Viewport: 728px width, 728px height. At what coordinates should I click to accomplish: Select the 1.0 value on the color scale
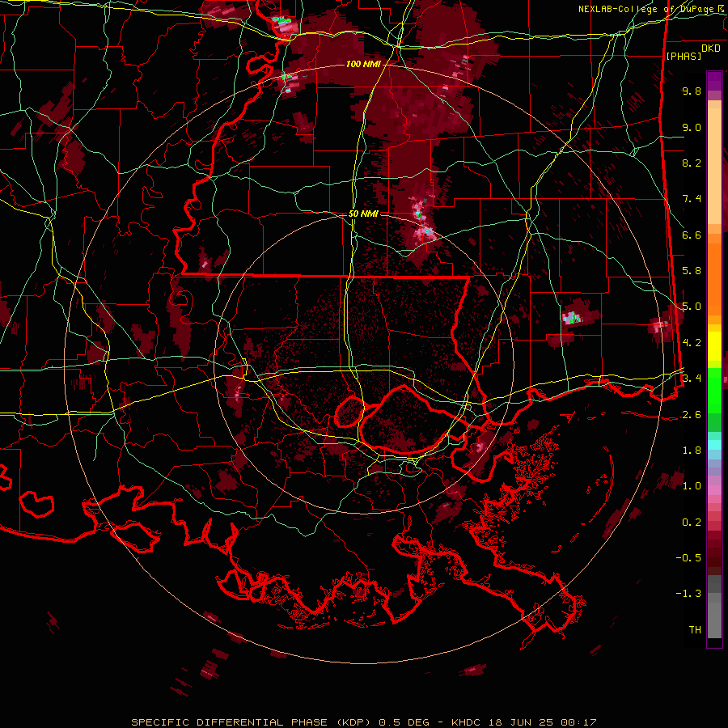[692, 486]
